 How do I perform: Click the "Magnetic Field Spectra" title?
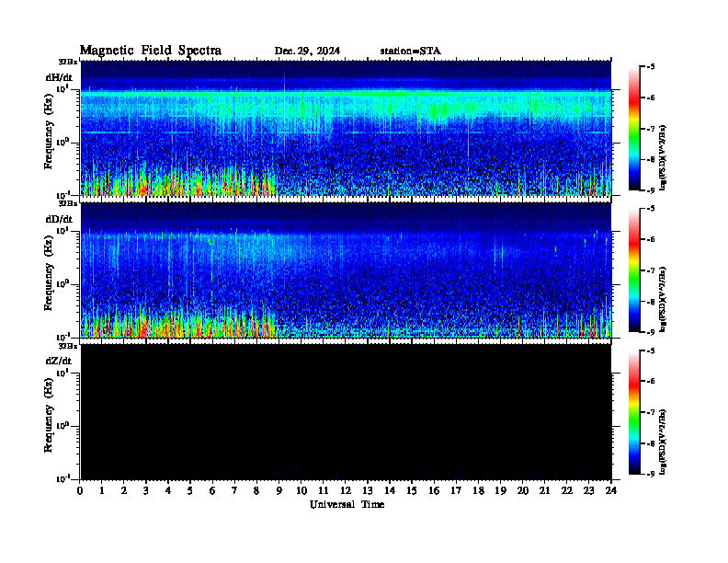pyautogui.click(x=151, y=51)
